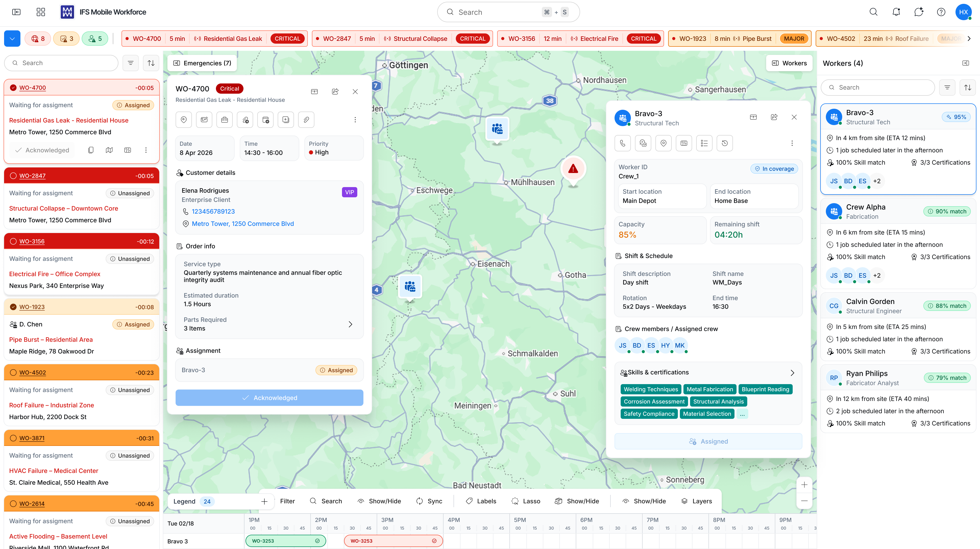Toggle checked status on WO-1923 card
The width and height of the screenshot is (980, 549).
pyautogui.click(x=13, y=307)
